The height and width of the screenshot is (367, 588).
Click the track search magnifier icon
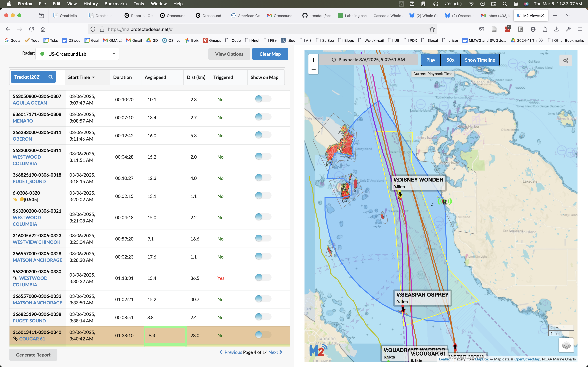(x=51, y=77)
